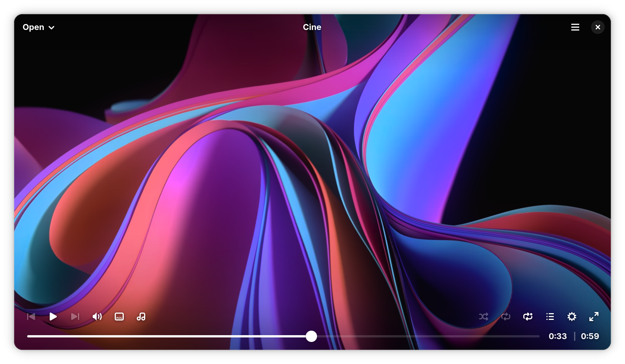The height and width of the screenshot is (364, 625).
Task: Show the playlist list
Action: click(x=550, y=317)
